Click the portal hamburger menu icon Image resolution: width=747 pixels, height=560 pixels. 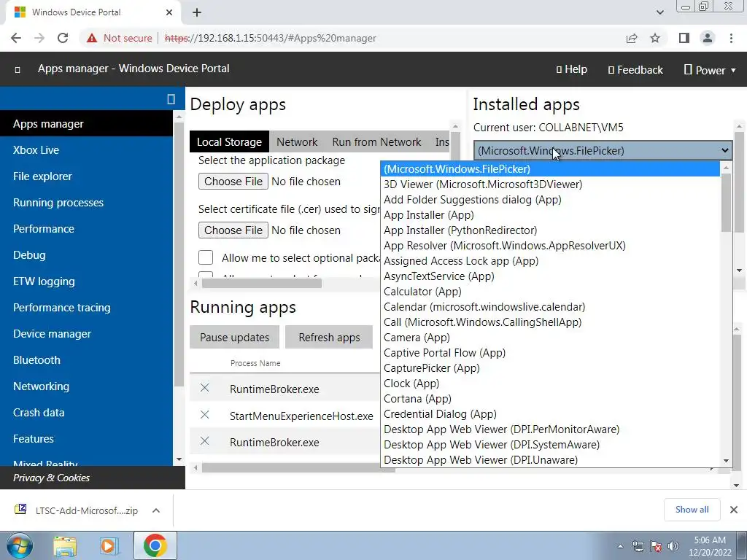coord(18,70)
